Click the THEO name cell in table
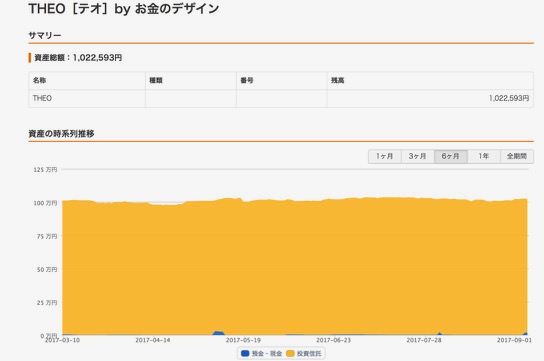The image size is (544, 361). [87, 98]
